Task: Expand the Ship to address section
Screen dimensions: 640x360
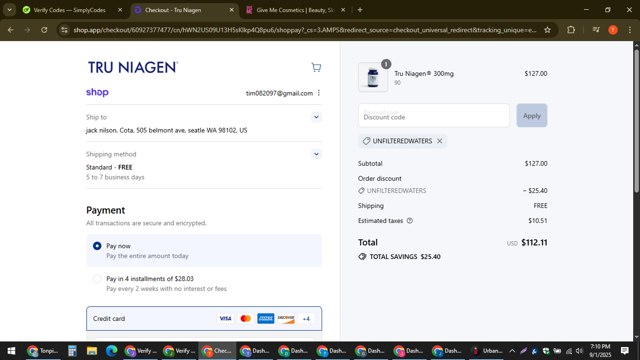Action: 316,117
